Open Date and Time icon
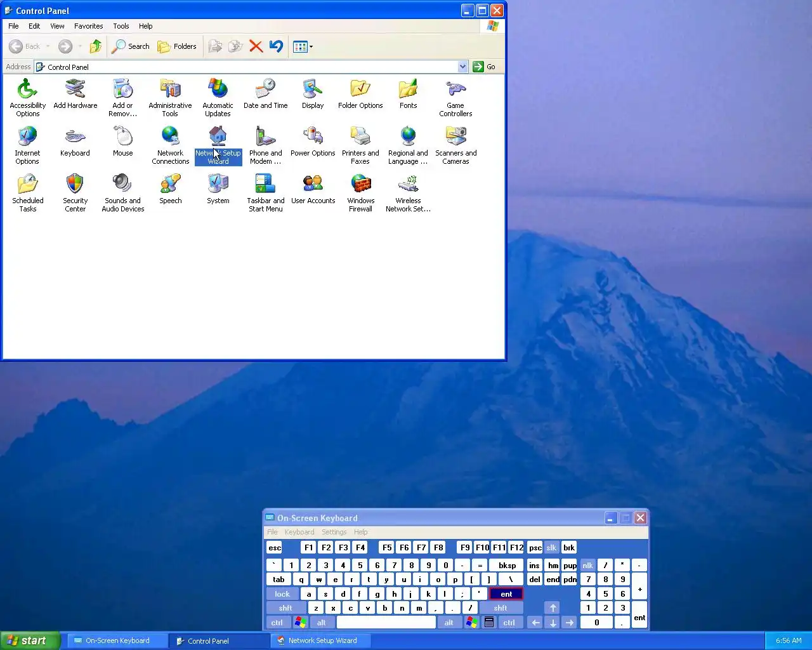 click(265, 94)
